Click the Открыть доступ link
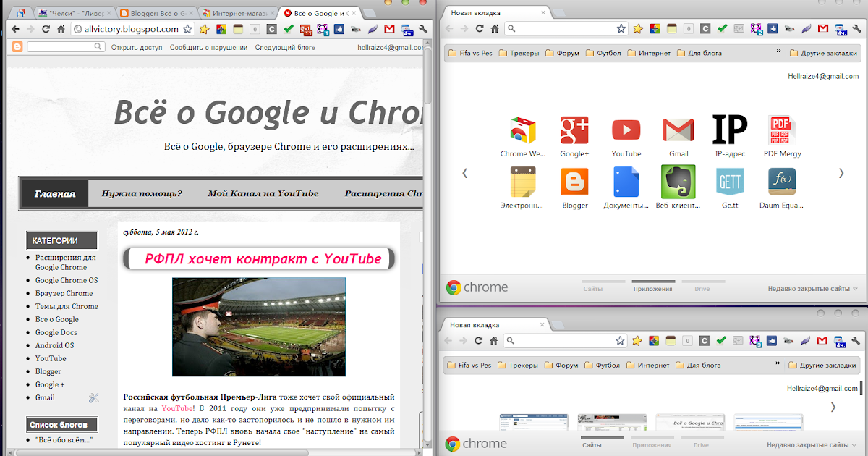The image size is (868, 456). [137, 47]
